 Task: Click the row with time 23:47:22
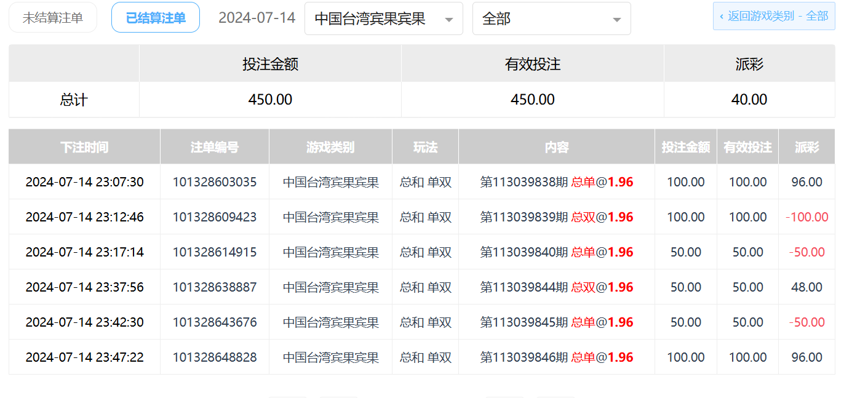84,357
